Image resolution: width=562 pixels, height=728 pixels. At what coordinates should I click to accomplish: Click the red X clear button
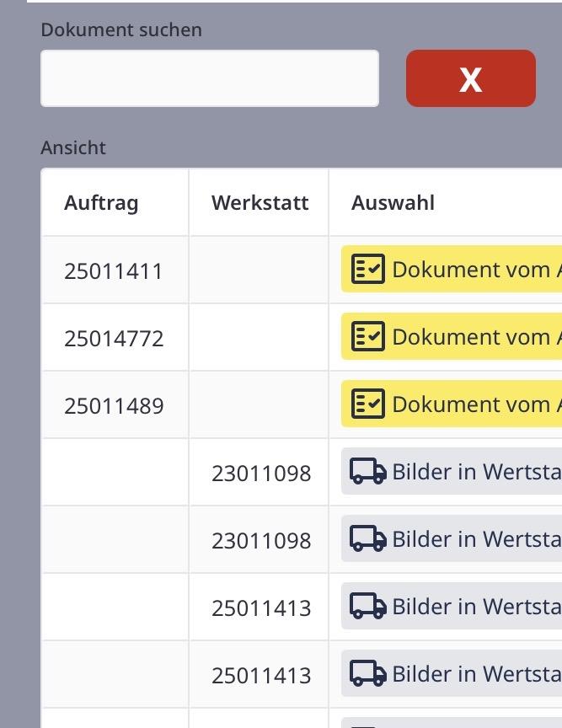470,78
